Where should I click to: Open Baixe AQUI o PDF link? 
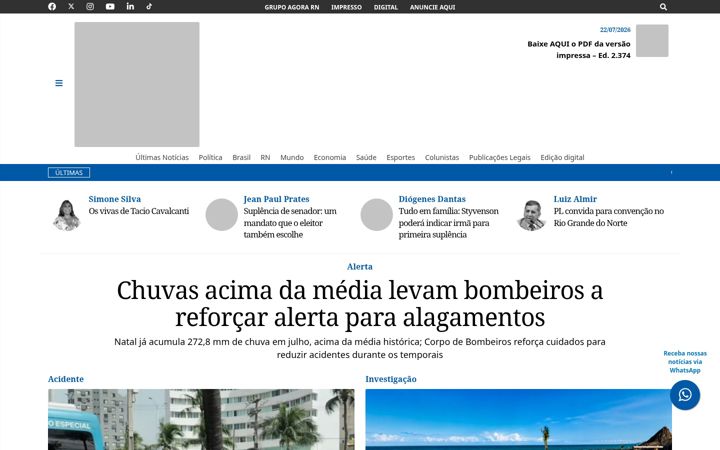tap(579, 50)
